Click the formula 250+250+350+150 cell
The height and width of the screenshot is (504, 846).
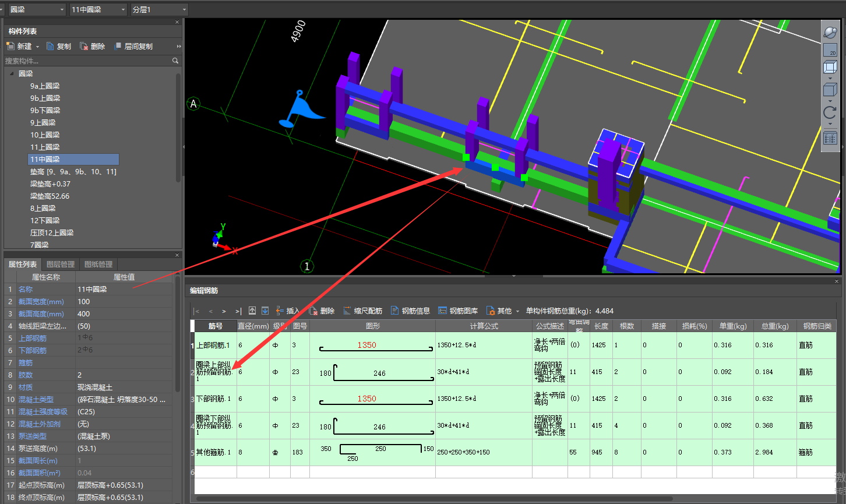click(x=484, y=453)
